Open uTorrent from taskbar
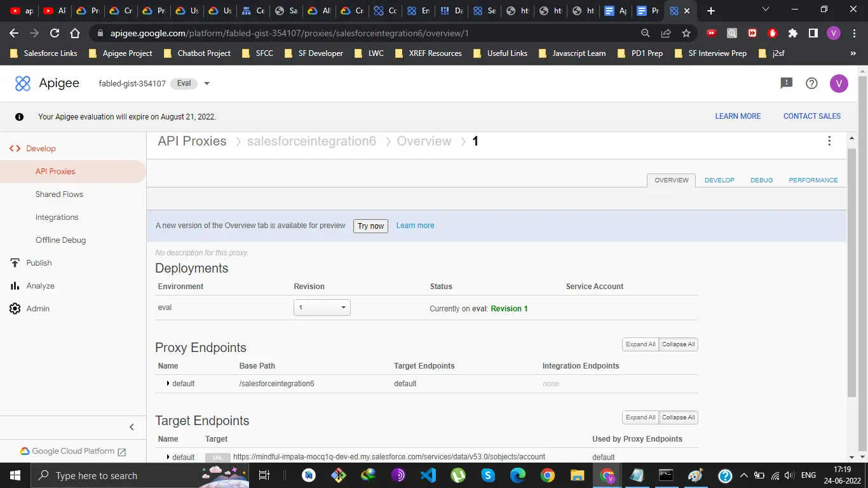 click(458, 475)
